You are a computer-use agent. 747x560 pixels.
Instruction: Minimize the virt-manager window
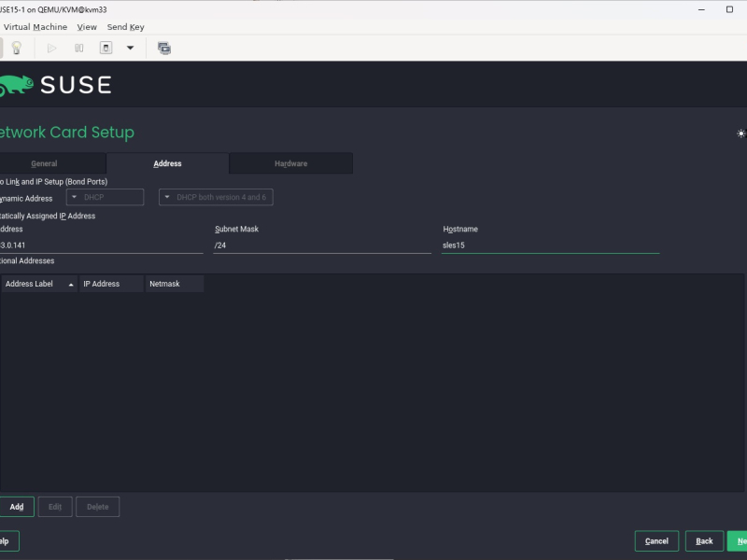click(x=701, y=9)
